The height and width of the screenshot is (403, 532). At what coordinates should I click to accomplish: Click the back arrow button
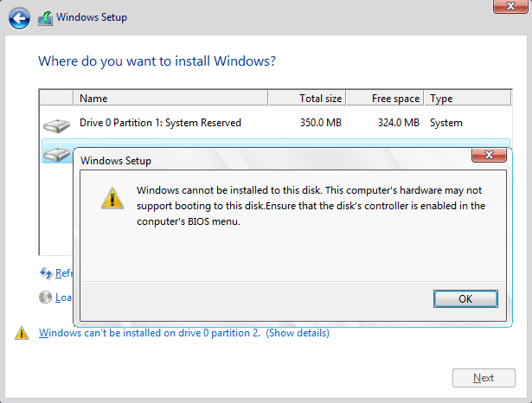pyautogui.click(x=19, y=17)
